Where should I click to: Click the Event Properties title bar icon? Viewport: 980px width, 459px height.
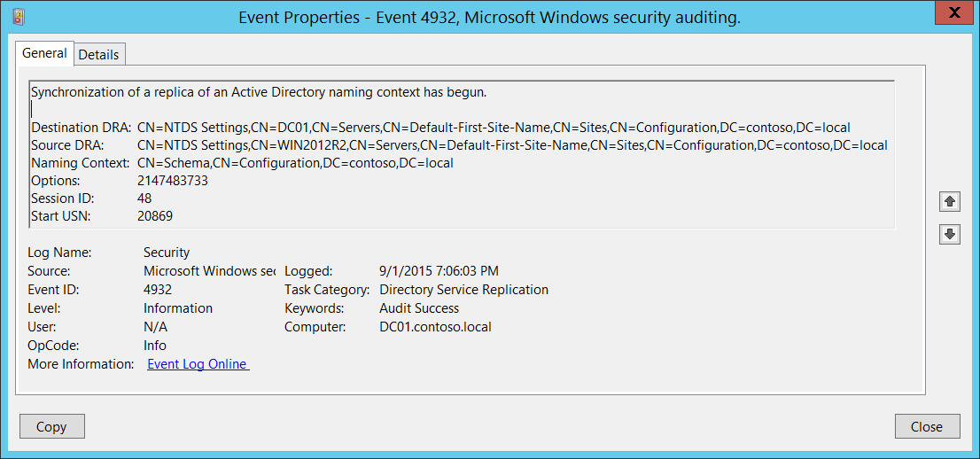click(19, 16)
